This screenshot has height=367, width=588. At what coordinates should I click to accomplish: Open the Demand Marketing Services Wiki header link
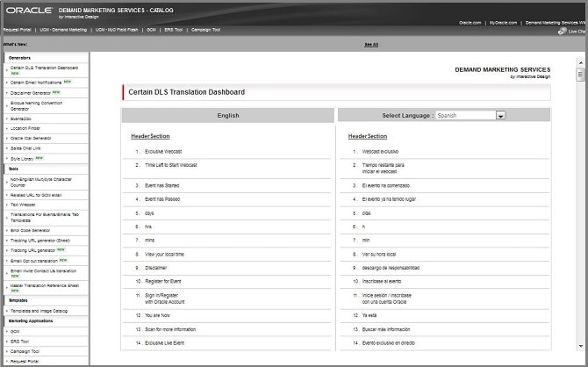(556, 23)
